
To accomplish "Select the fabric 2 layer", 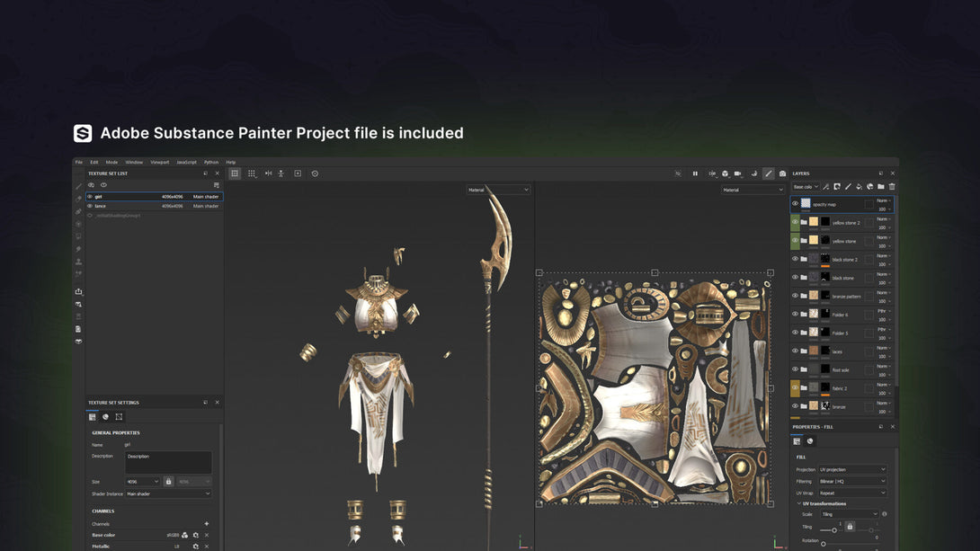I will tap(842, 388).
